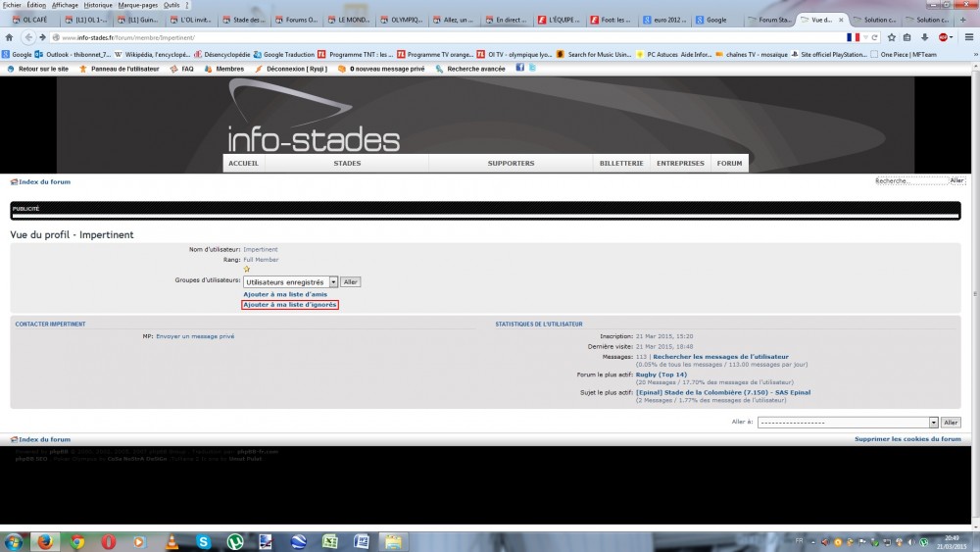Open the bookmarks list clipboard icon
The width and height of the screenshot is (980, 552).
coord(906,37)
